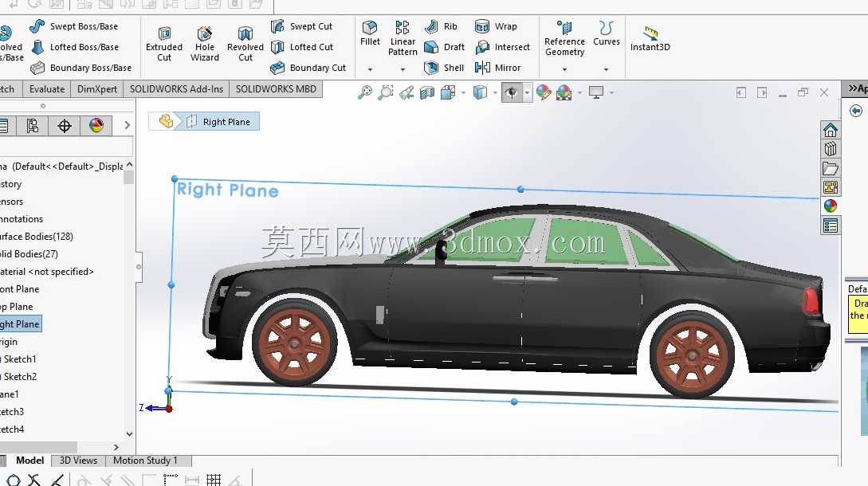Click the Apply Scene icon
The width and height of the screenshot is (868, 486).
564,92
